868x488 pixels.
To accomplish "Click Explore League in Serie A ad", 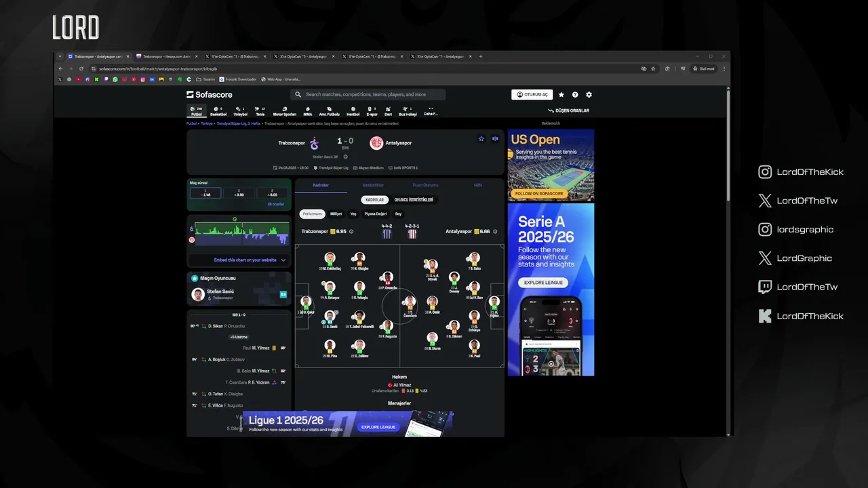I will click(x=544, y=283).
